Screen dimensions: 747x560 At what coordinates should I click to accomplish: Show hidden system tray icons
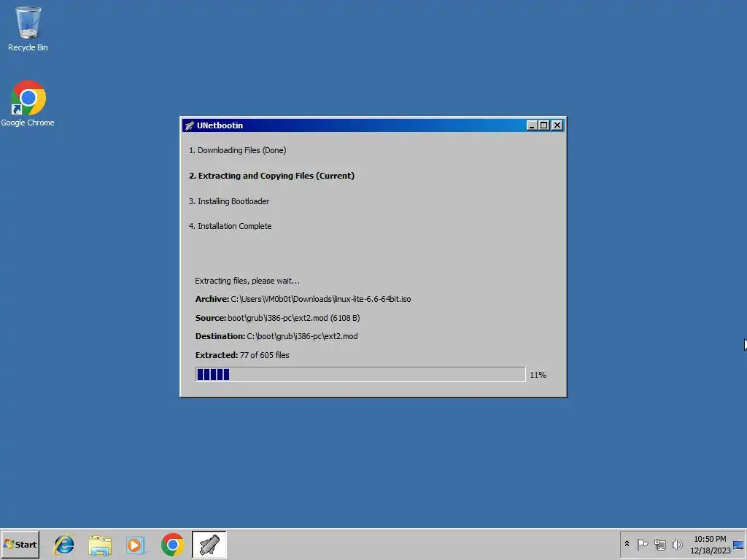(x=627, y=544)
